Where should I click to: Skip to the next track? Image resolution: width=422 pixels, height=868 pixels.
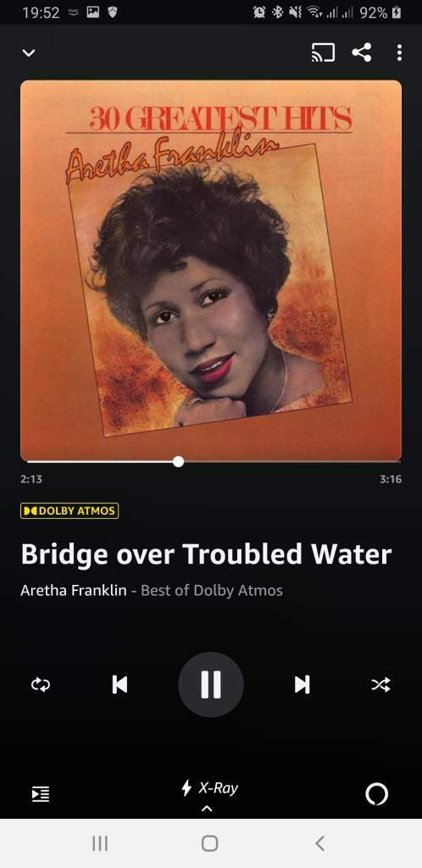pyautogui.click(x=302, y=685)
